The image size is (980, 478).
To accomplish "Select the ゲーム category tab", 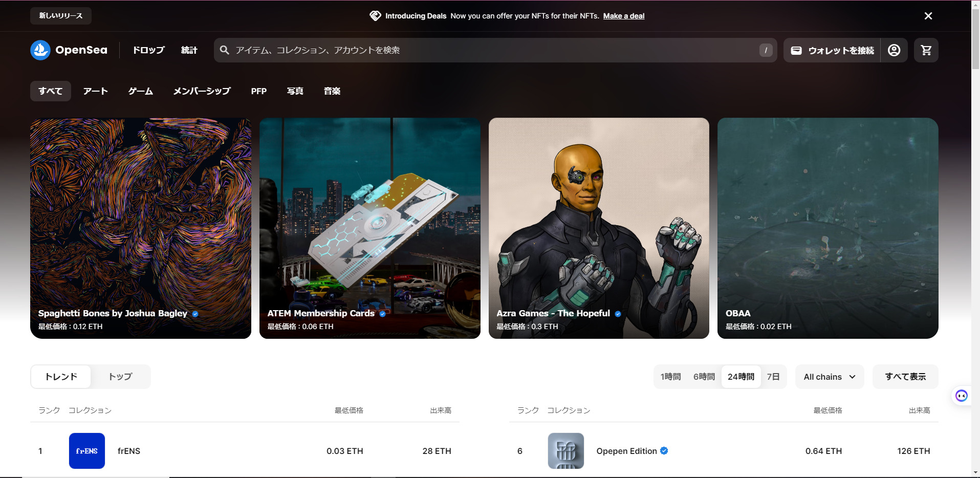I will tap(141, 91).
